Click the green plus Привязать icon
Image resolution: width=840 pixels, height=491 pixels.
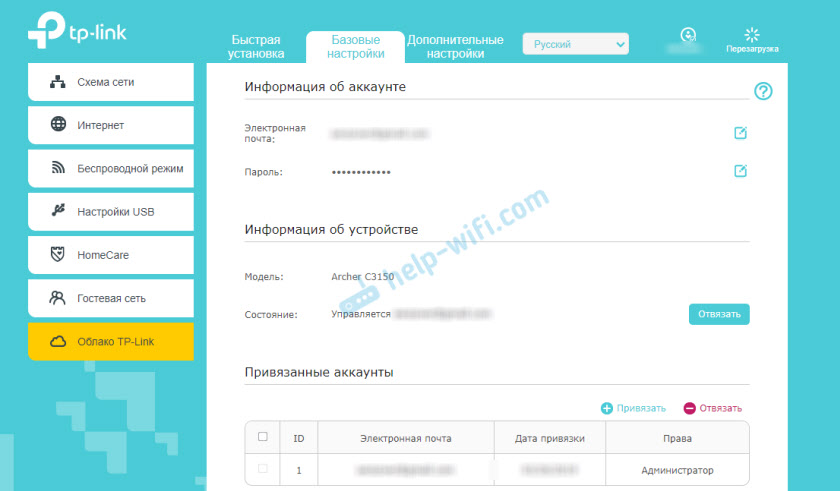pos(607,408)
